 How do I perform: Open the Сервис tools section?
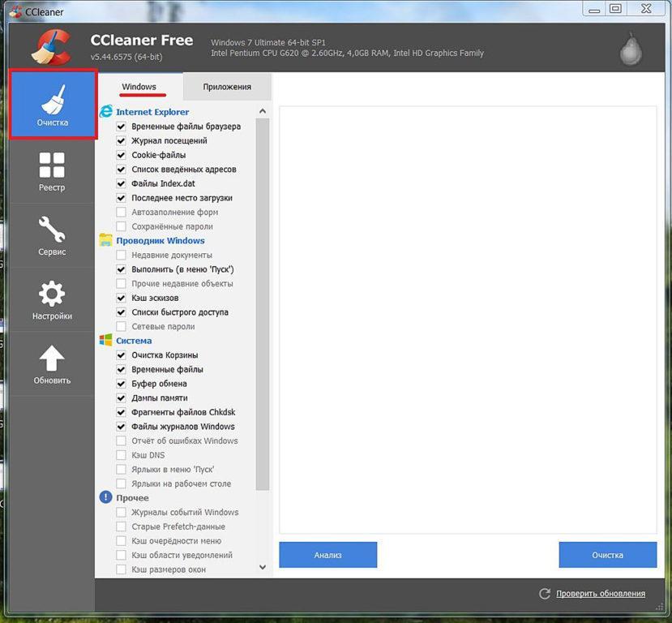click(52, 236)
